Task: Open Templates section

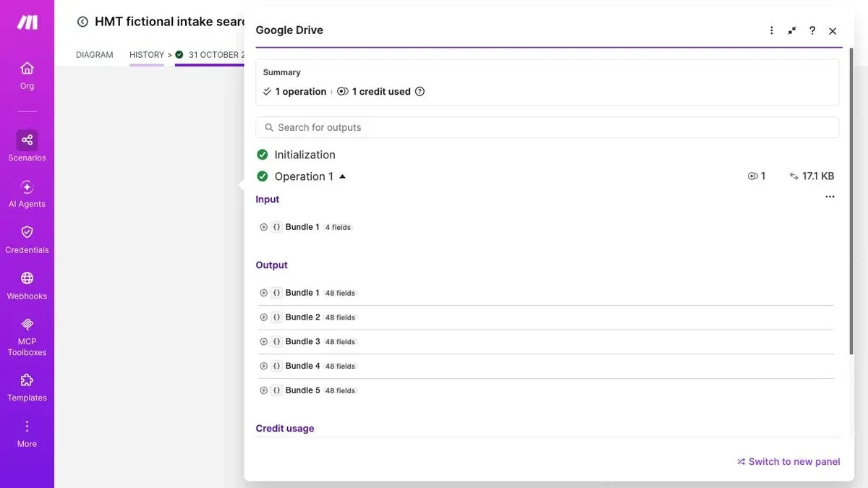Action: (27, 388)
